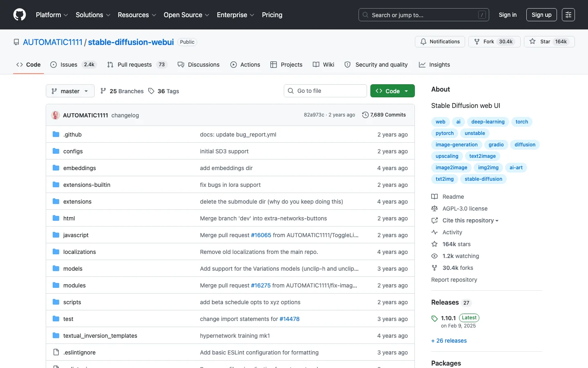Expand the Solutions menu
Screen dimensions: 588x368
[x=93, y=15]
